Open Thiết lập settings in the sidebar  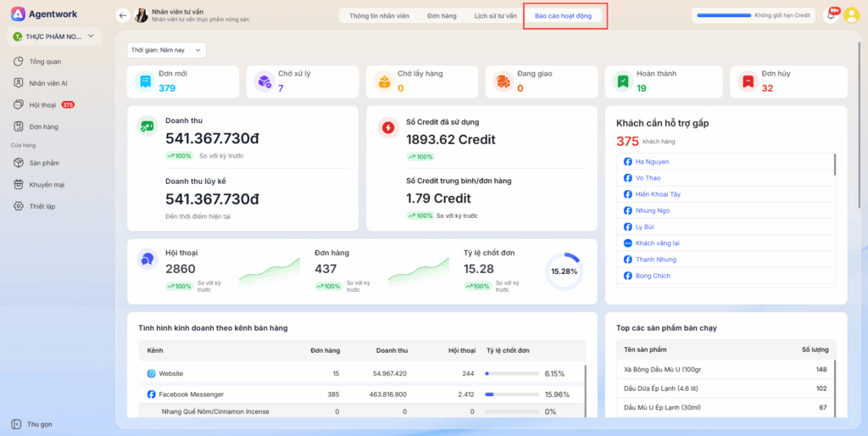click(42, 206)
